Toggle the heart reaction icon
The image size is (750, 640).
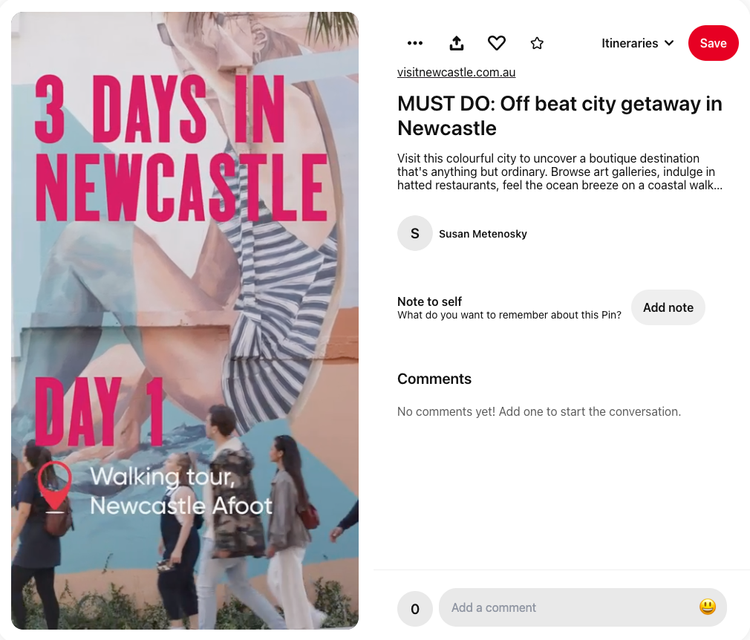pos(496,43)
